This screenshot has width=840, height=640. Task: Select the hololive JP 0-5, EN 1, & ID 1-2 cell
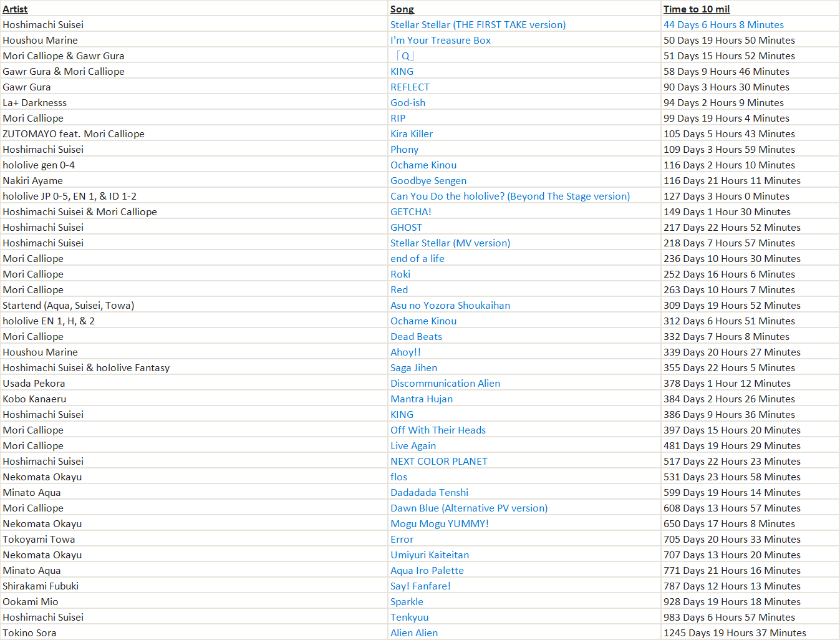(x=194, y=196)
